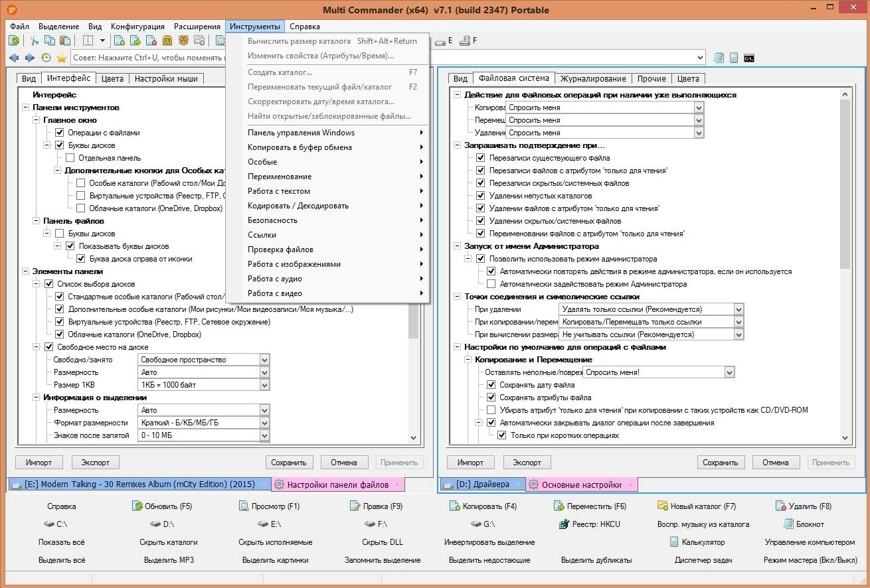870x588 pixels.
Task: Uncheck Сохранять дату файла
Action: tap(491, 385)
